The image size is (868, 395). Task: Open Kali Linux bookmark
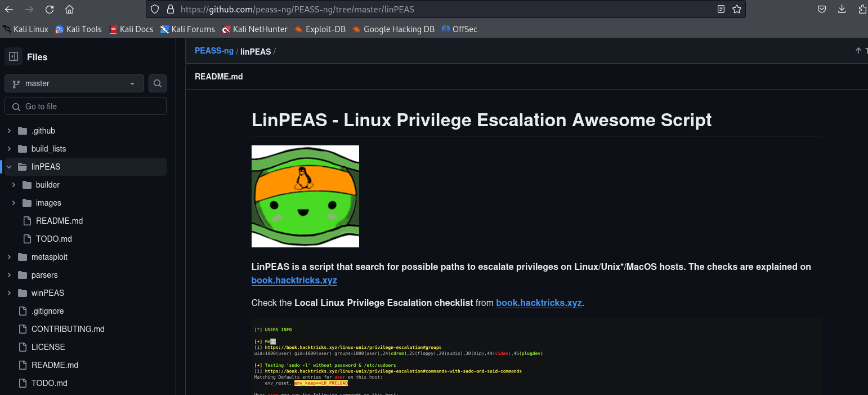pos(25,29)
